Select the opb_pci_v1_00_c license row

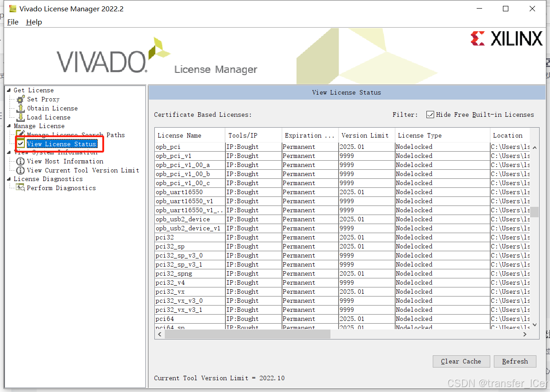coord(342,183)
